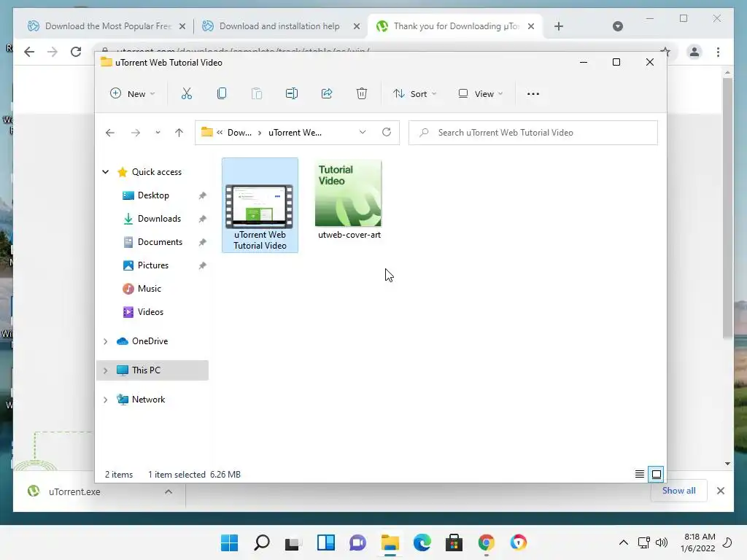Click Show all downloads button
This screenshot has width=747, height=560.
tap(679, 491)
